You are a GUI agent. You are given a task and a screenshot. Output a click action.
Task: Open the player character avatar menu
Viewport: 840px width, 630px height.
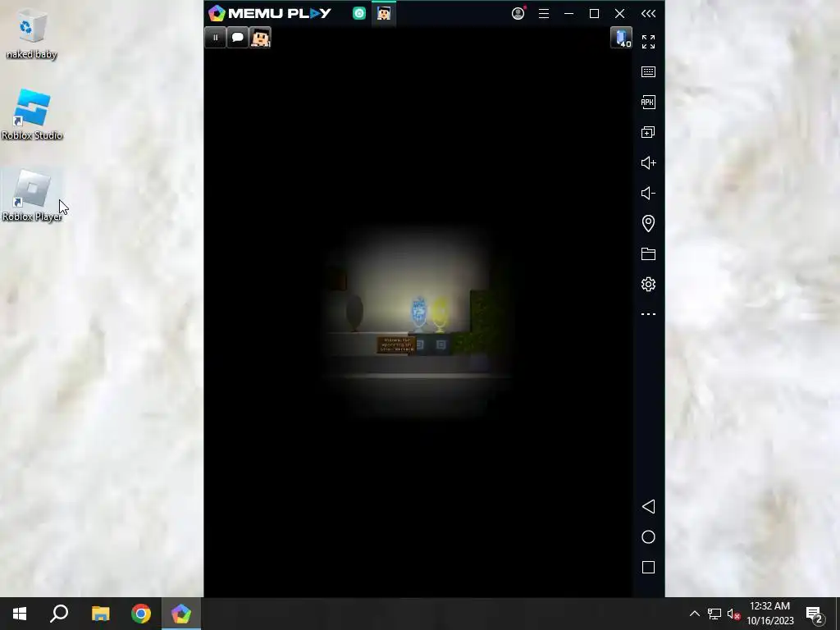pos(260,38)
